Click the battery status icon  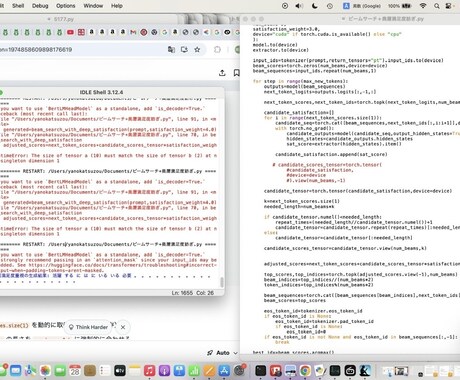[407, 6]
